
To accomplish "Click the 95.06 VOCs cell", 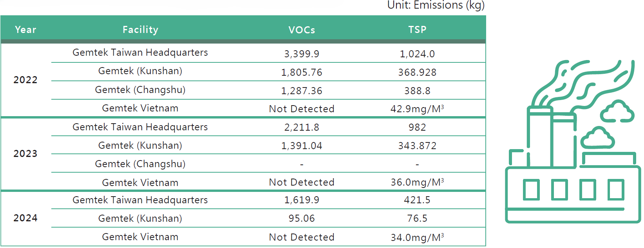I will point(302,218).
